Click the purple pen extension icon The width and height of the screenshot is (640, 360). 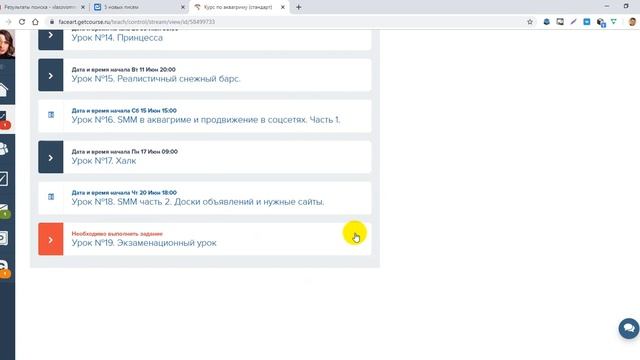coord(573,22)
